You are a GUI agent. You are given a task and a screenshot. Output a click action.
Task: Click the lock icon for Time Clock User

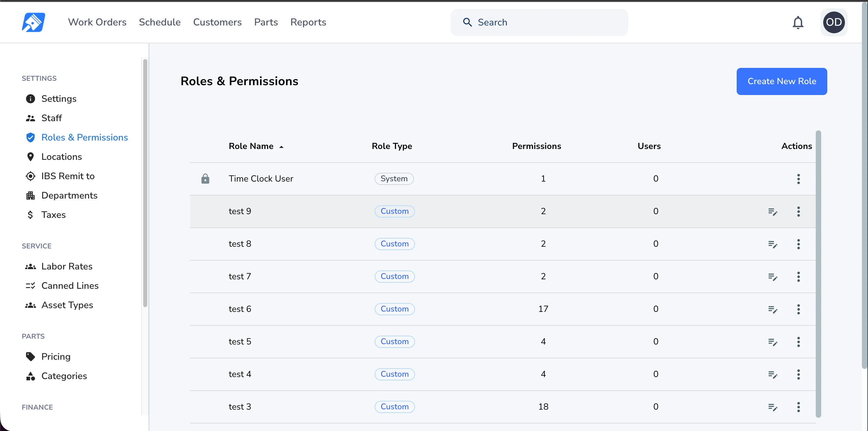coord(205,179)
